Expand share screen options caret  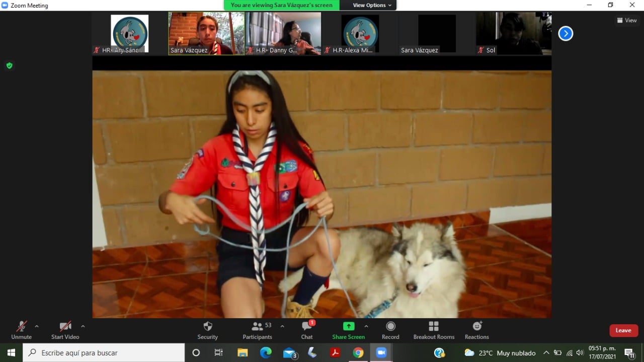click(x=366, y=326)
